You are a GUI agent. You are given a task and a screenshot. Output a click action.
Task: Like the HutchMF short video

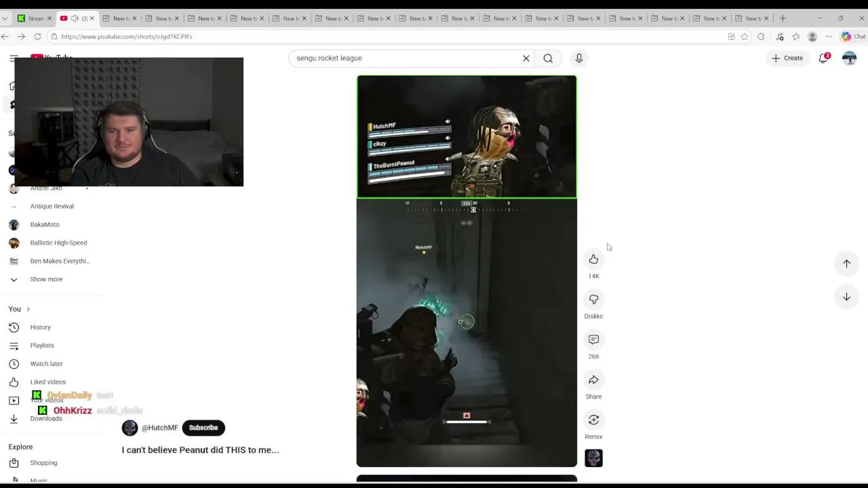click(593, 259)
